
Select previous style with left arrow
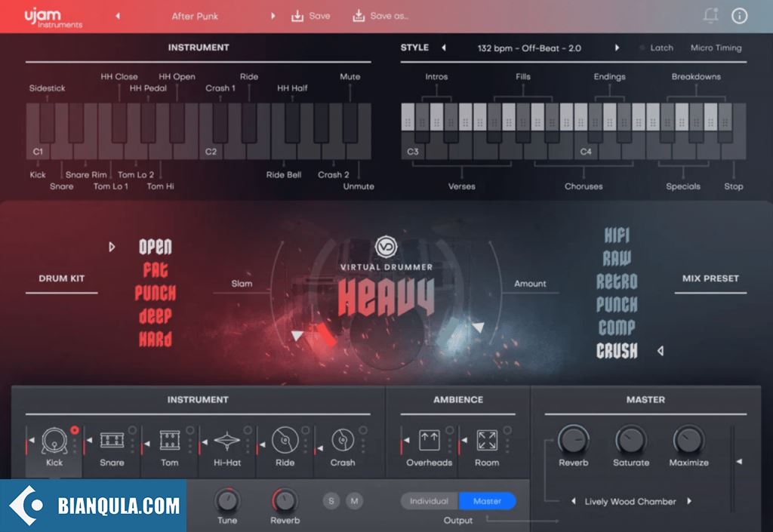(x=444, y=48)
